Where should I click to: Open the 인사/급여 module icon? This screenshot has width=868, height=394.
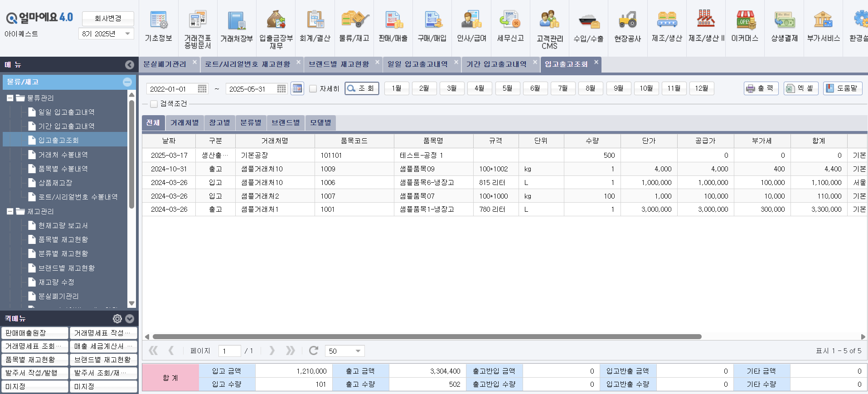coord(471,27)
